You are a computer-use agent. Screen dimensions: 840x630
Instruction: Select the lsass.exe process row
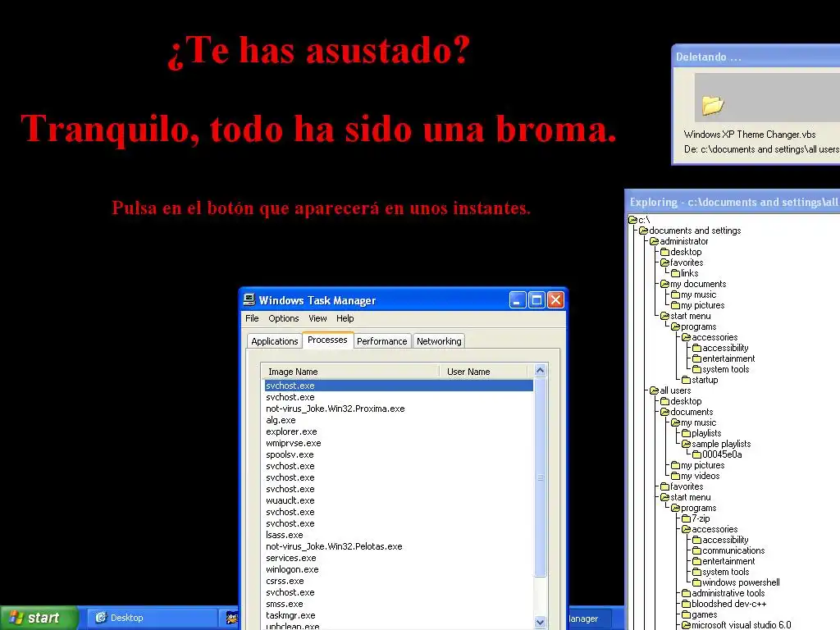399,535
